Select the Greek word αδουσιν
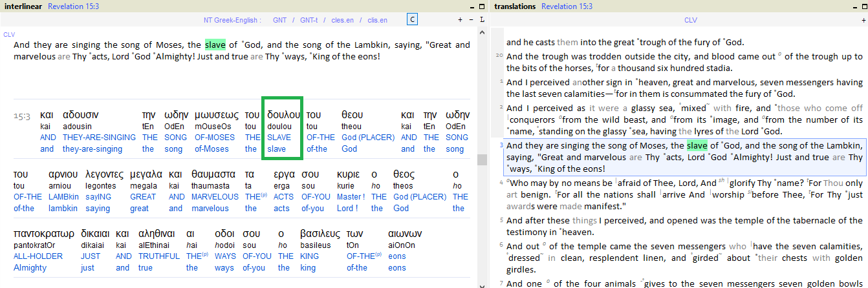Viewport: 868px width, 288px height. 81,115
